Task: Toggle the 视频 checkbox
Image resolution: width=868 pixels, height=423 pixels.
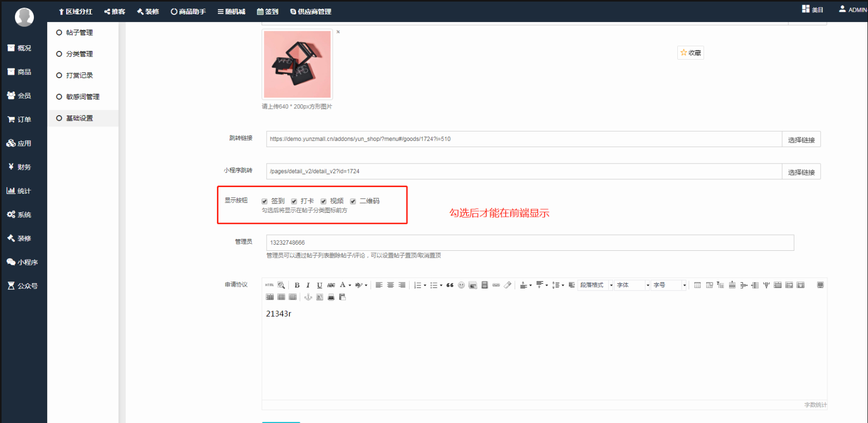Action: [x=324, y=201]
